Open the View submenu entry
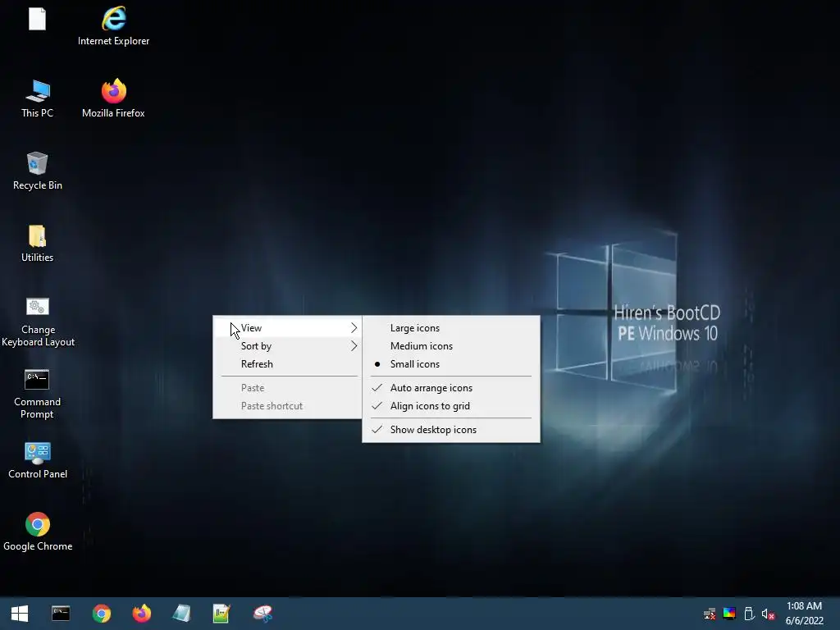Viewport: 840px width, 630px height. pyautogui.click(x=287, y=328)
